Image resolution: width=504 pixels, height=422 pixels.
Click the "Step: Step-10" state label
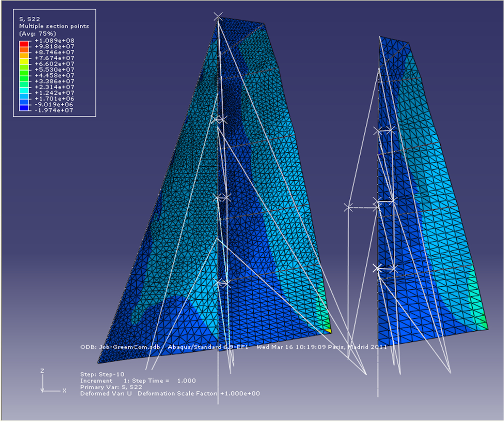point(102,374)
